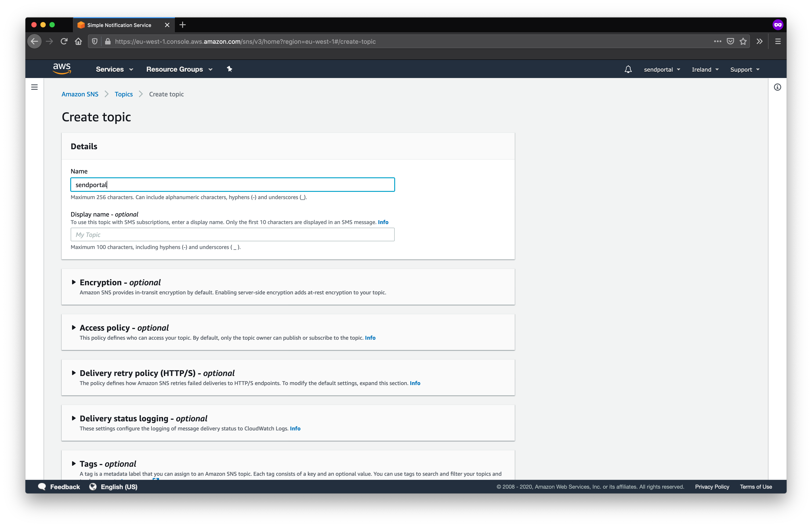Click the browser forward arrow
The width and height of the screenshot is (812, 527).
point(49,41)
